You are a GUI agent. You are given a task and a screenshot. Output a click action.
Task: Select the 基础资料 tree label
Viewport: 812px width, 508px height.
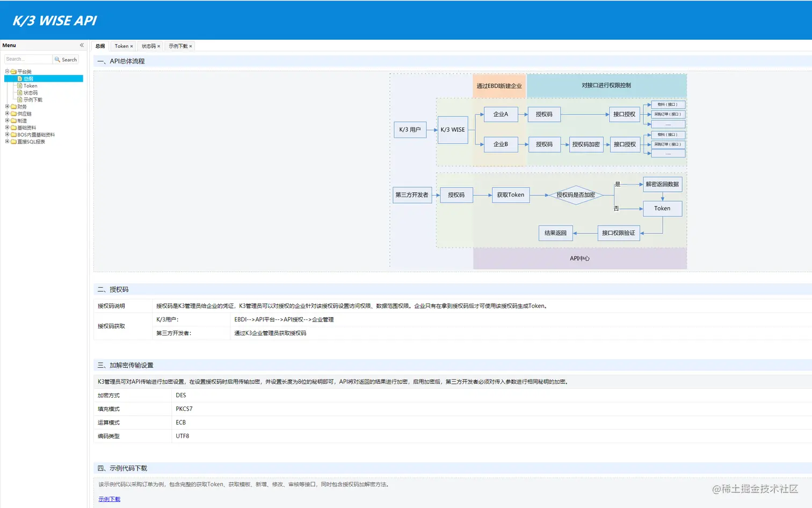[26, 127]
